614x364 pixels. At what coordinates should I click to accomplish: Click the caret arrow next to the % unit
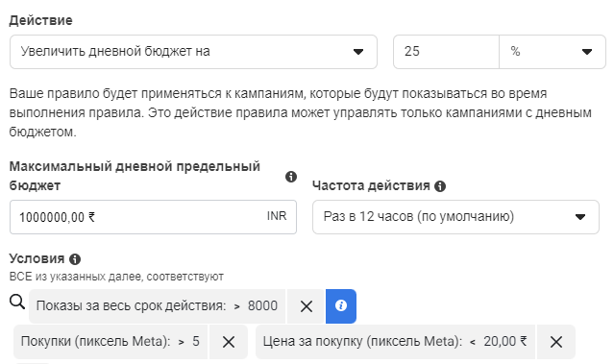[x=586, y=52]
